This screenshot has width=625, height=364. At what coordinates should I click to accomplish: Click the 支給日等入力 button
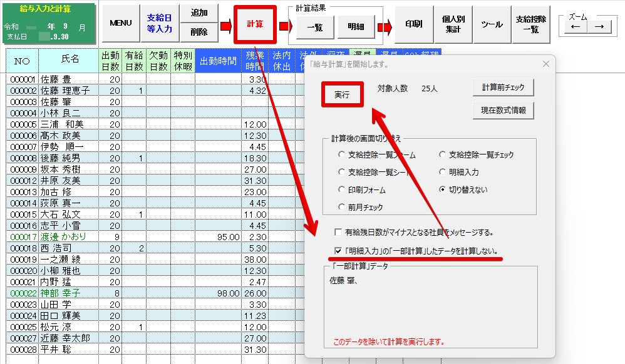[x=159, y=24]
